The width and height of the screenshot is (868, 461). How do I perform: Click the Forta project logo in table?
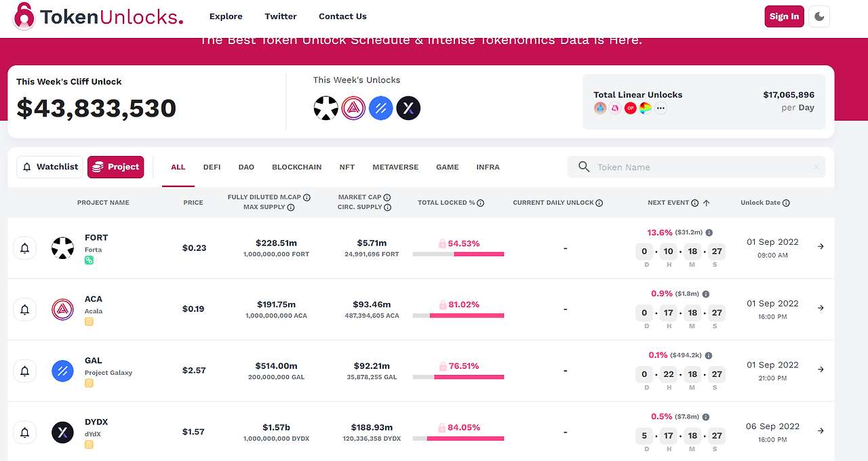click(x=63, y=248)
